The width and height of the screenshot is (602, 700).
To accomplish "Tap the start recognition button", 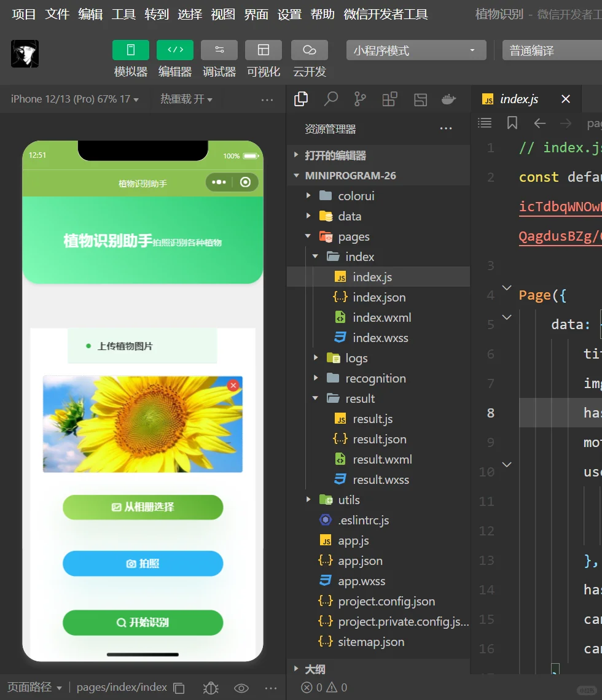I will [143, 622].
